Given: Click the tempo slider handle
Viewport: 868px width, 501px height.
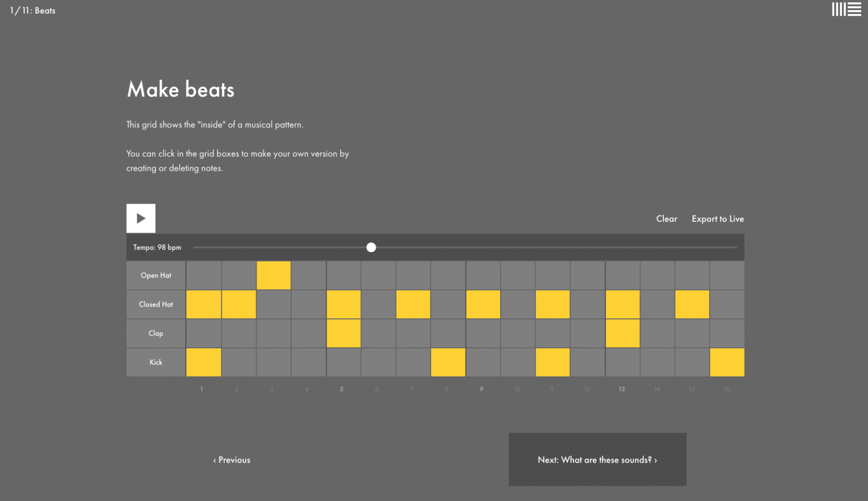Looking at the screenshot, I should click(371, 248).
